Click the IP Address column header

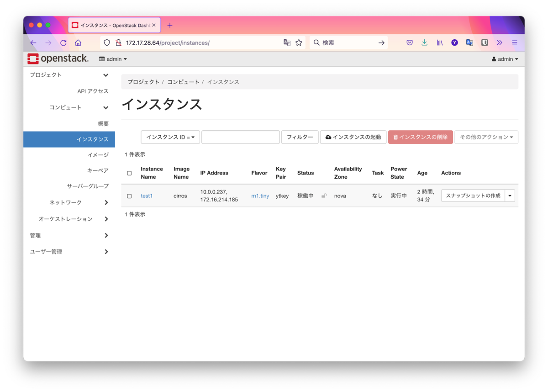[x=214, y=173]
